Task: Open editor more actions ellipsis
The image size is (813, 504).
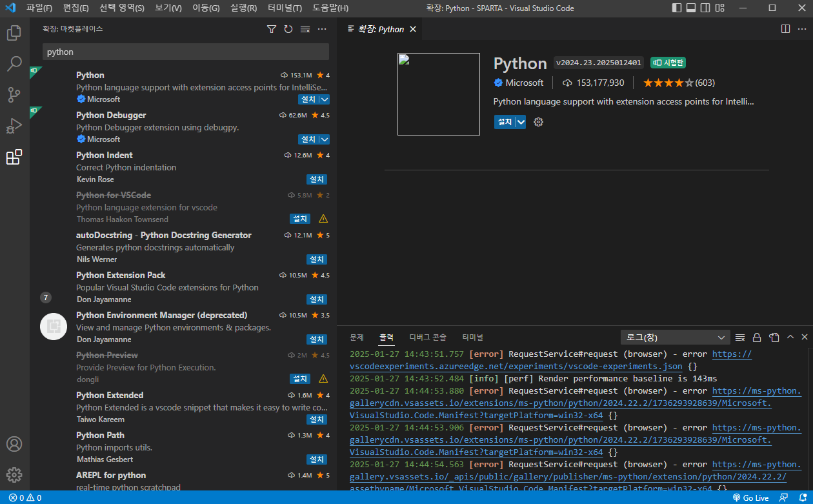Action: (802, 29)
